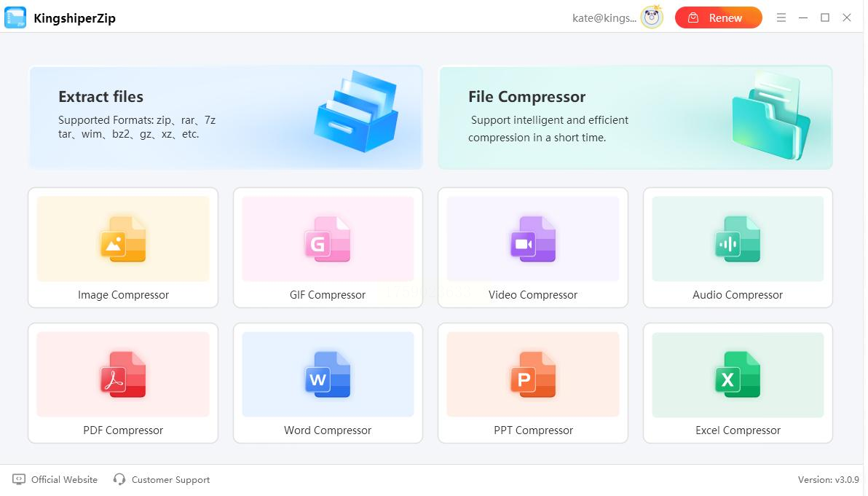
Task: Maximize the KingshiperZip window
Action: tap(825, 17)
